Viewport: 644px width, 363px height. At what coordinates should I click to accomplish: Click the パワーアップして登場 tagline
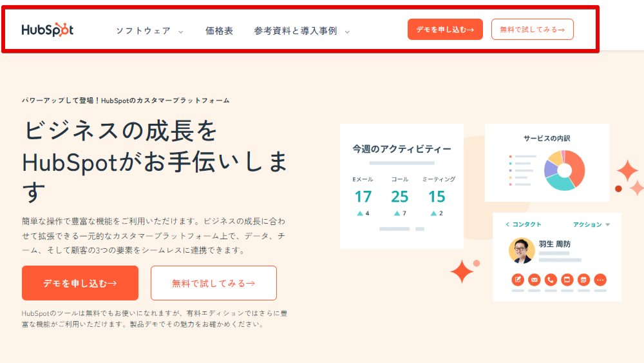pyautogui.click(x=126, y=101)
